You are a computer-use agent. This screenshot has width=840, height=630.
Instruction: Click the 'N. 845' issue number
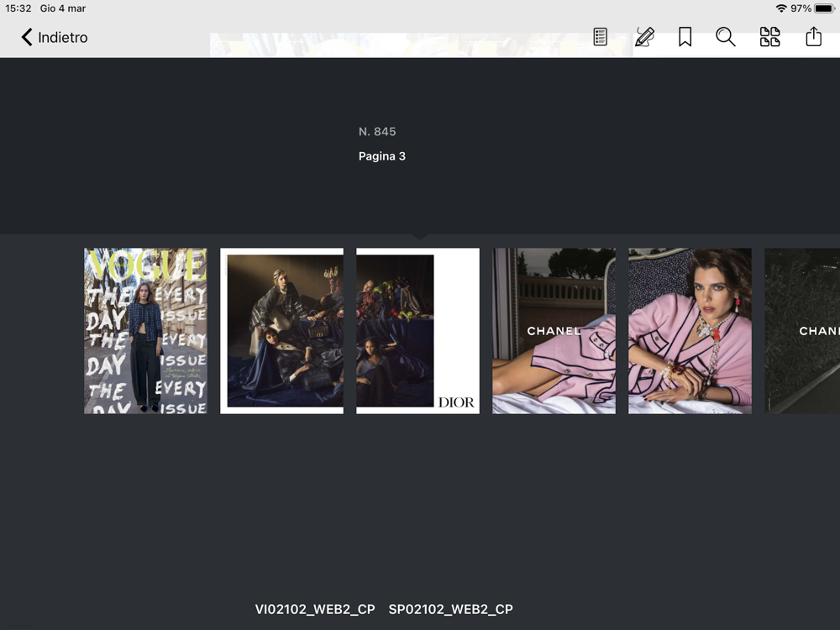click(377, 132)
